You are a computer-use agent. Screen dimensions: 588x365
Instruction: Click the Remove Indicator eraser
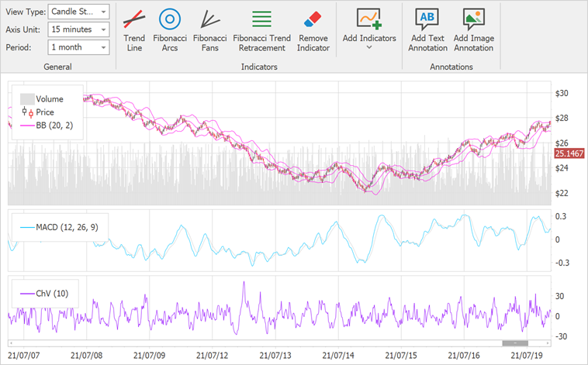pyautogui.click(x=313, y=31)
